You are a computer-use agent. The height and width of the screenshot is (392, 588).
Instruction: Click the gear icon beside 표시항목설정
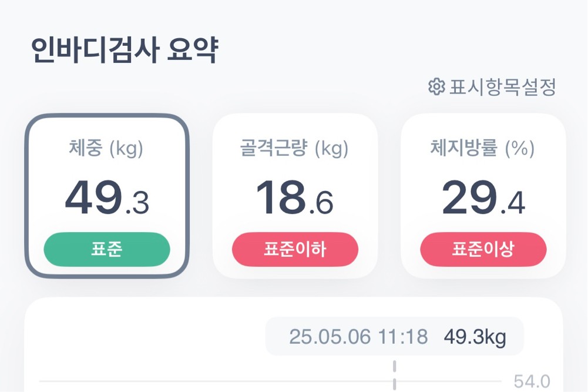point(435,88)
